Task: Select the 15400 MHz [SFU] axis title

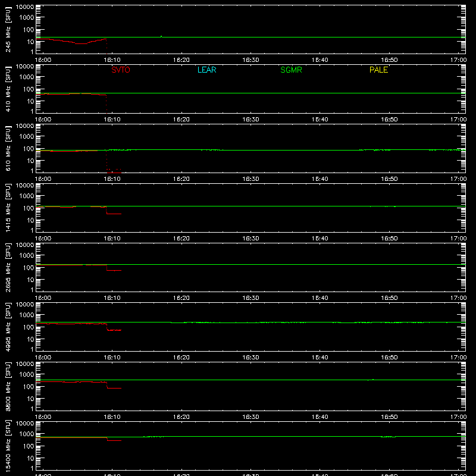Action: pyautogui.click(x=8, y=446)
